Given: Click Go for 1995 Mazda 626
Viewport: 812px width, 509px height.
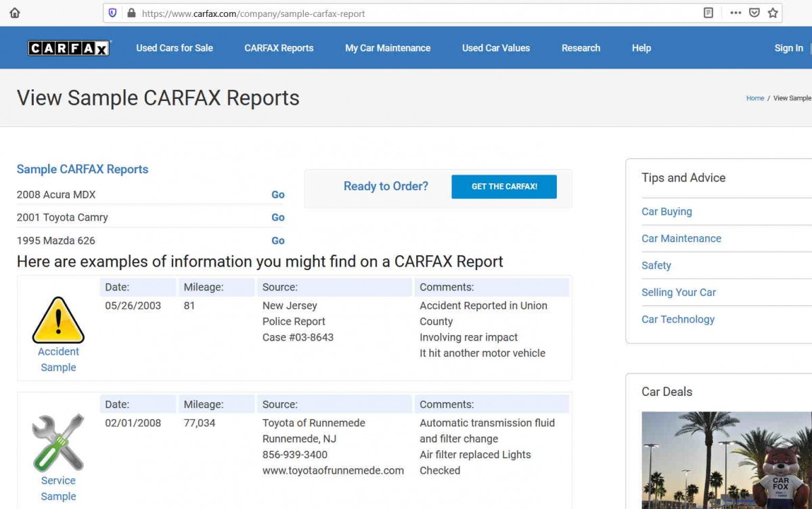Looking at the screenshot, I should click(278, 240).
